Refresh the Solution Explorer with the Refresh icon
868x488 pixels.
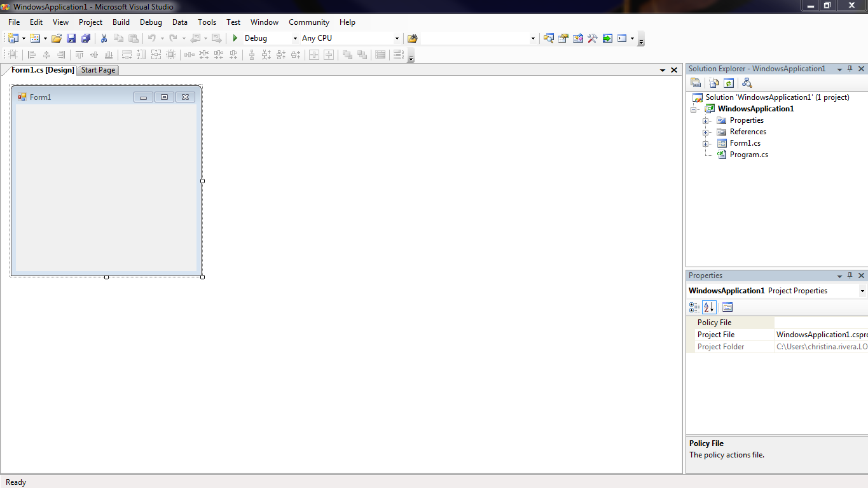(x=729, y=83)
